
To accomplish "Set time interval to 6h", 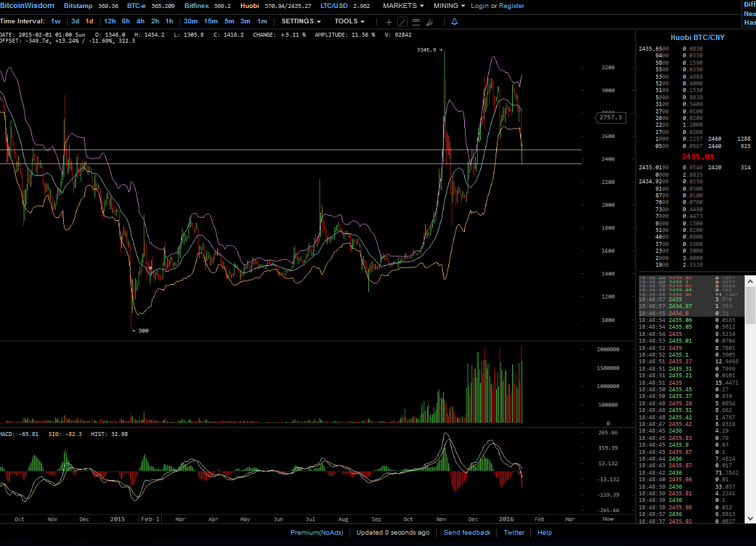I will (x=126, y=21).
